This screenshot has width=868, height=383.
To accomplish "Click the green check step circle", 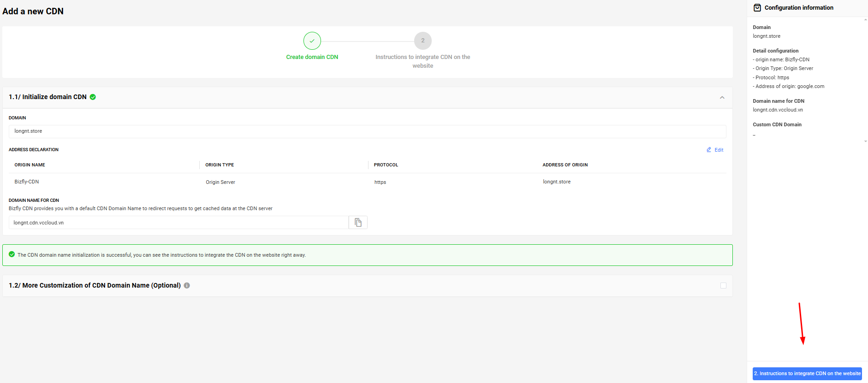I will coord(312,41).
